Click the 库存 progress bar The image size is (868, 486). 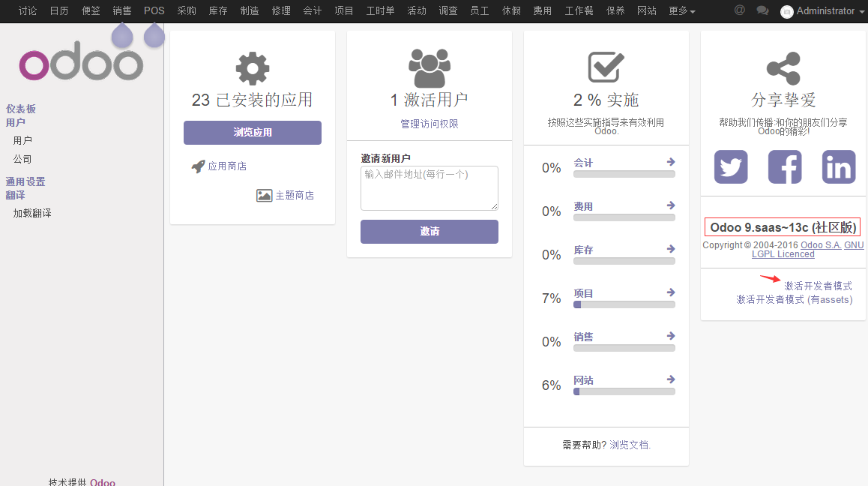click(624, 261)
